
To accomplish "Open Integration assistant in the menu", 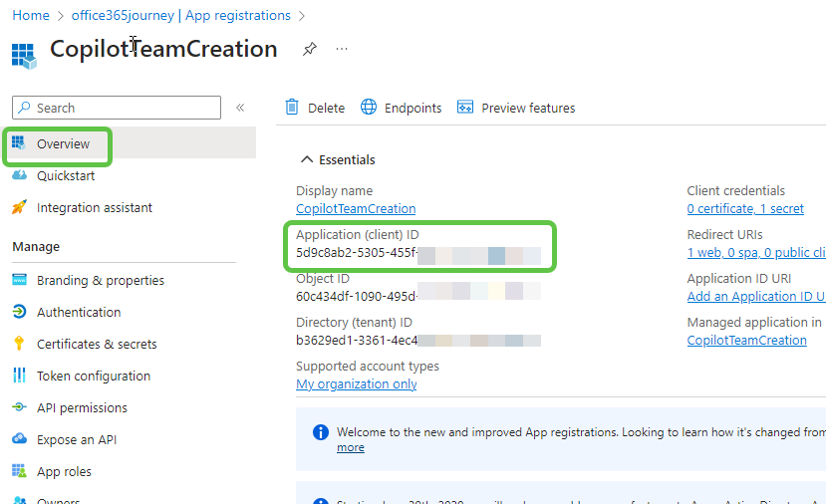I will point(95,207).
